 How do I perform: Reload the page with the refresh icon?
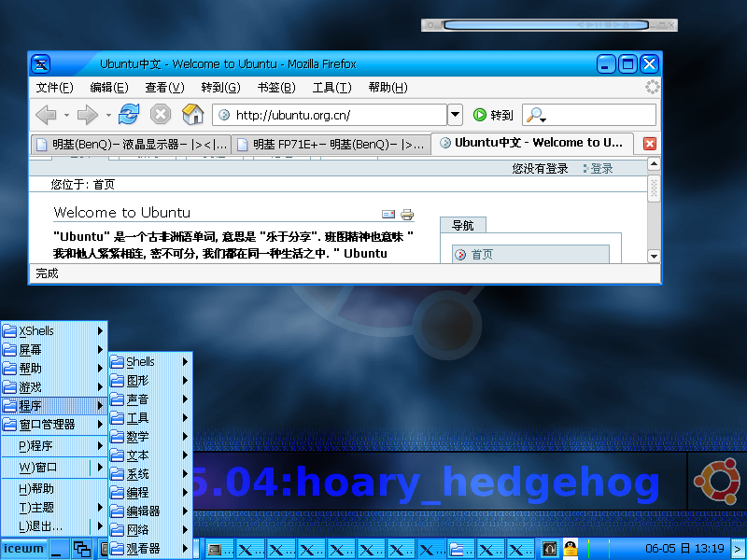(129, 114)
